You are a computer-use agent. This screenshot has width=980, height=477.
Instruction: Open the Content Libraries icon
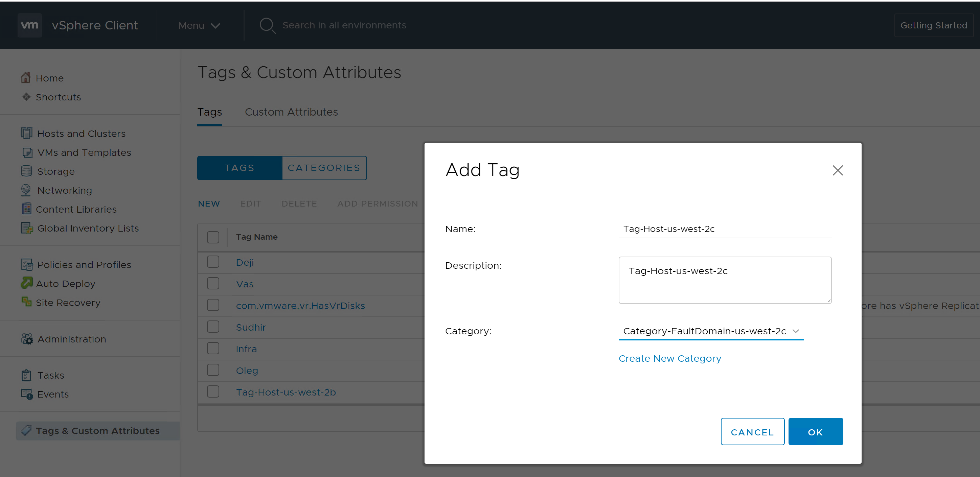click(27, 209)
